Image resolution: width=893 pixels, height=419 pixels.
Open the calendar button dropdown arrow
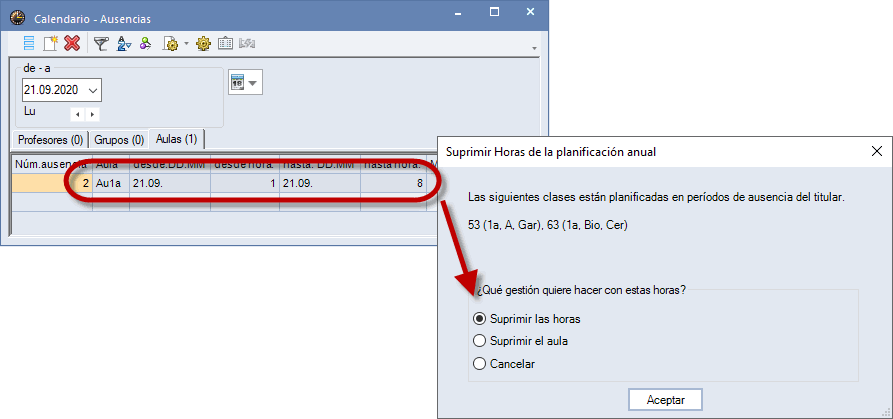pos(253,83)
